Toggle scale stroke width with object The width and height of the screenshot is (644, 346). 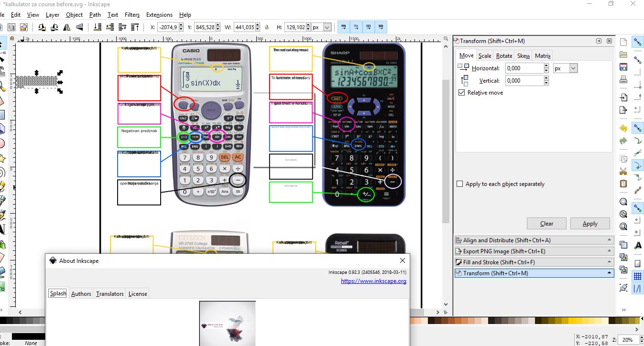click(x=344, y=27)
